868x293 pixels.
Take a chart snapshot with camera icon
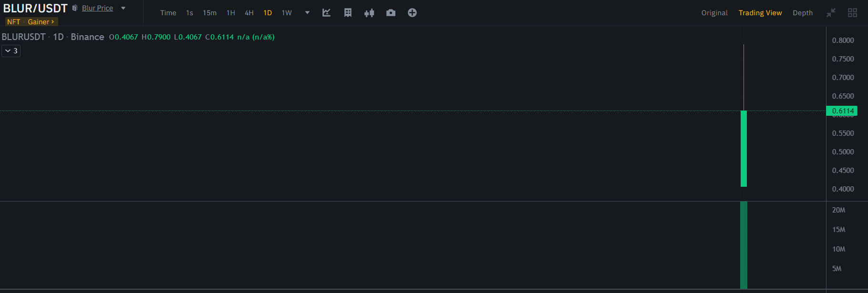[391, 13]
